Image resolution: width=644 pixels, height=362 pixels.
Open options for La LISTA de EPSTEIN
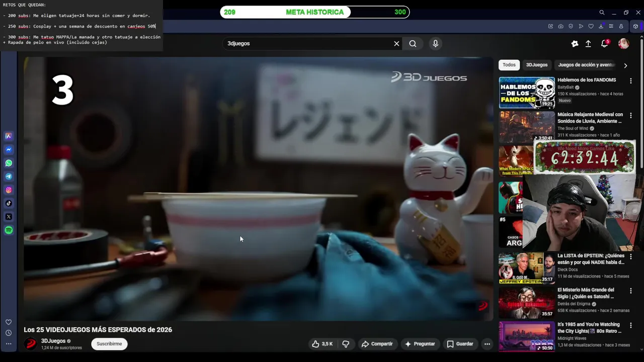pyautogui.click(x=630, y=256)
